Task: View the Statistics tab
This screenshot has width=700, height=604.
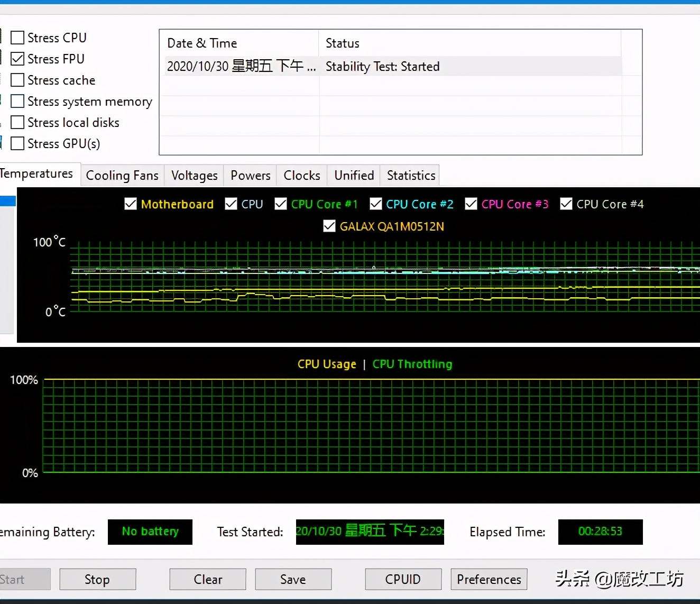Action: tap(411, 176)
